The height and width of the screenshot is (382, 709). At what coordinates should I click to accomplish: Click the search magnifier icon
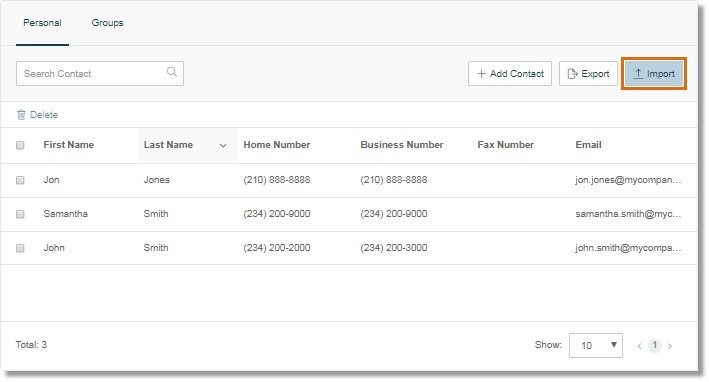pos(172,72)
